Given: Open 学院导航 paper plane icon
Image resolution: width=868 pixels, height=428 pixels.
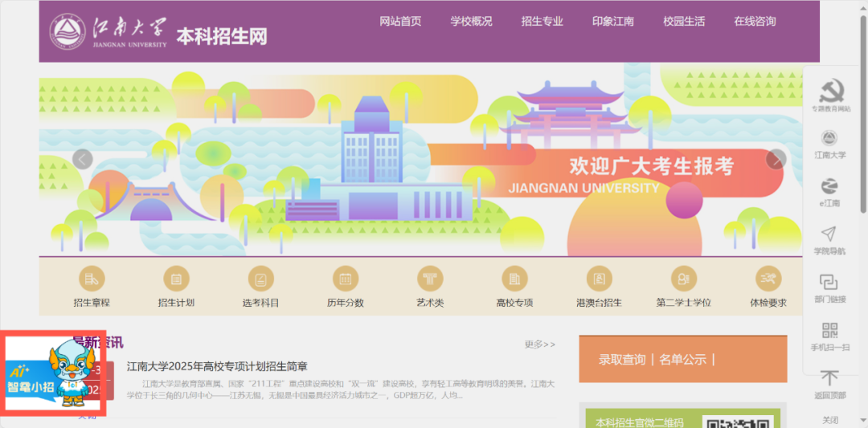Looking at the screenshot, I should (x=829, y=234).
